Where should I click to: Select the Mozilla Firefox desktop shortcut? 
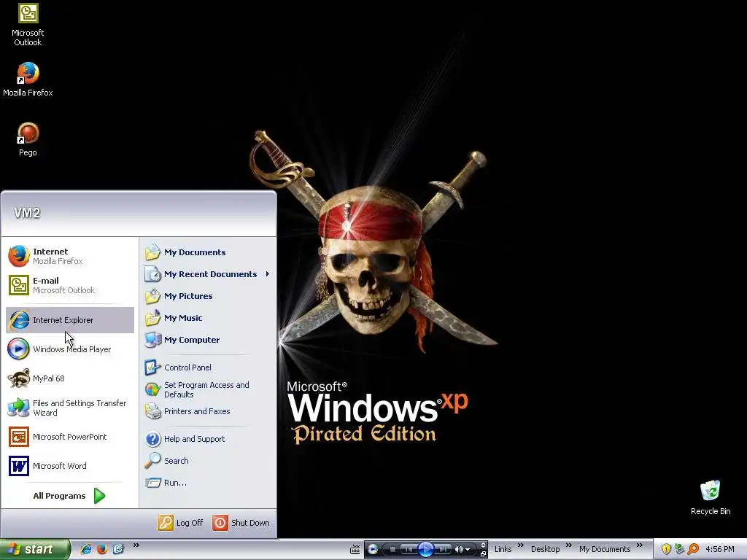tap(28, 79)
